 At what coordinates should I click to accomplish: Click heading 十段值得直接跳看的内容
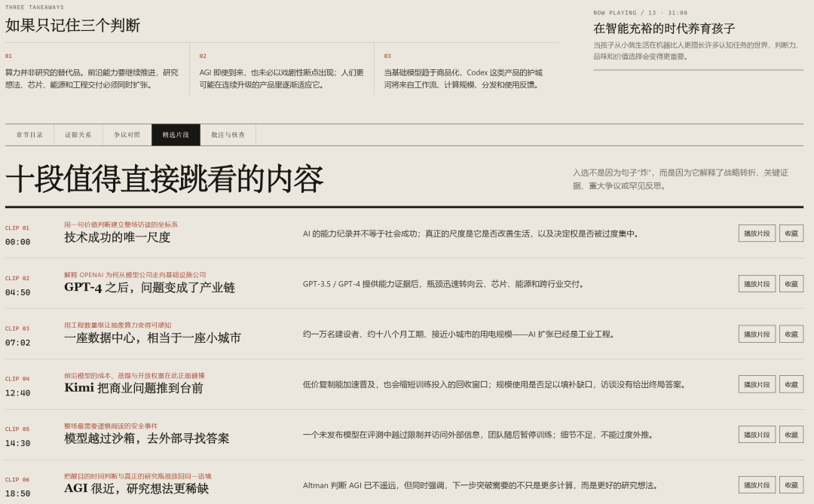tap(164, 179)
